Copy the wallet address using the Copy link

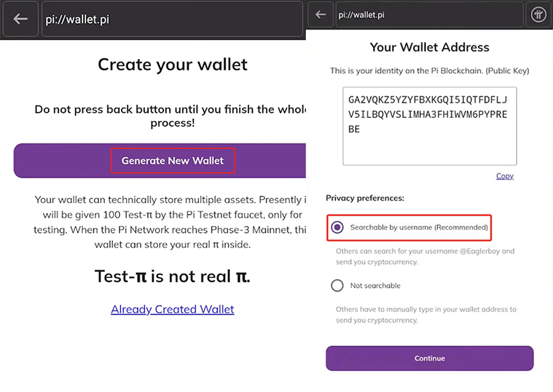504,176
